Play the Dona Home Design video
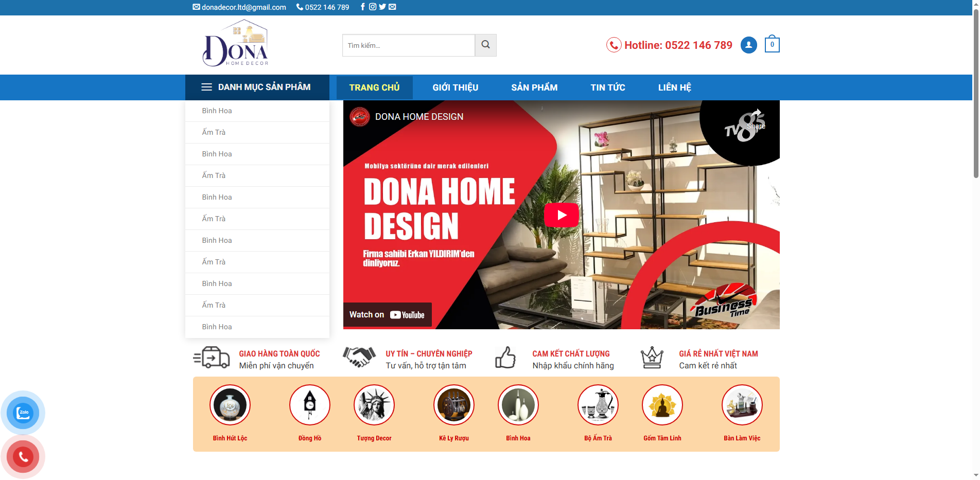This screenshot has width=980, height=480. click(x=562, y=215)
